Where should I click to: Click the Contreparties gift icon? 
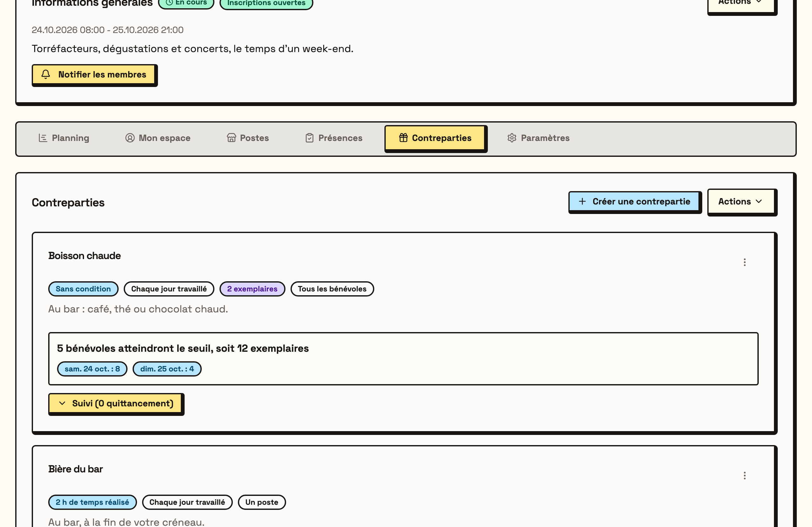403,138
